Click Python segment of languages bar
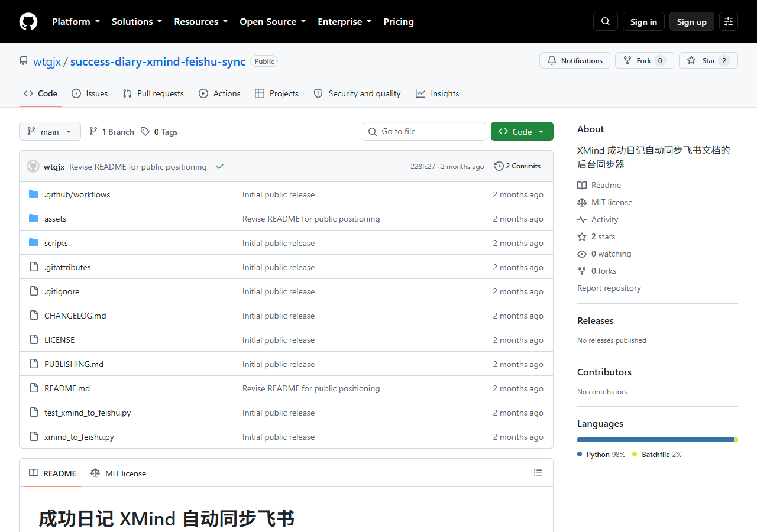 [655, 440]
